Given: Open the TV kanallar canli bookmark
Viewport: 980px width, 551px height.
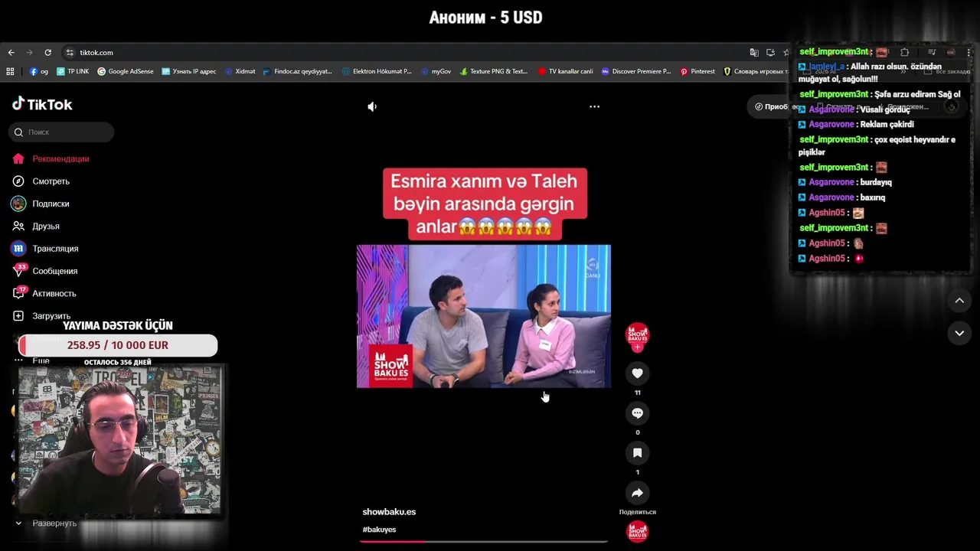Looking at the screenshot, I should tap(565, 71).
